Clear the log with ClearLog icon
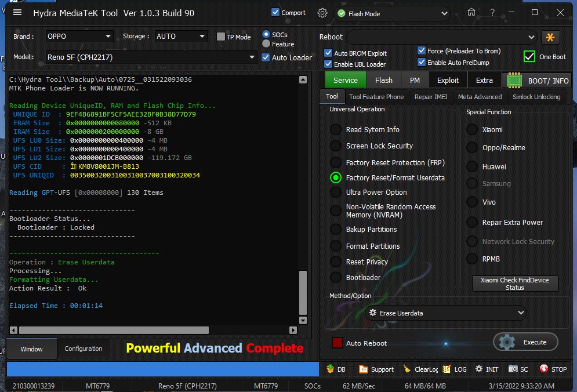 (407, 369)
